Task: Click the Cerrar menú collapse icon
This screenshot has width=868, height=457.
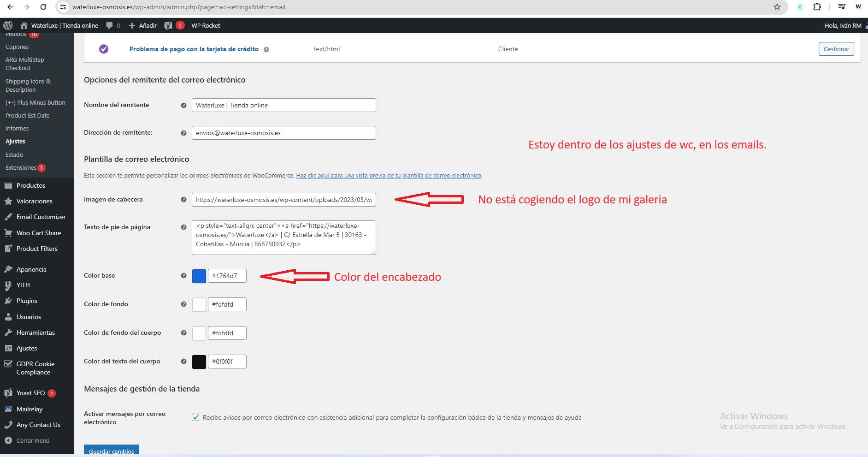Action: click(8, 440)
